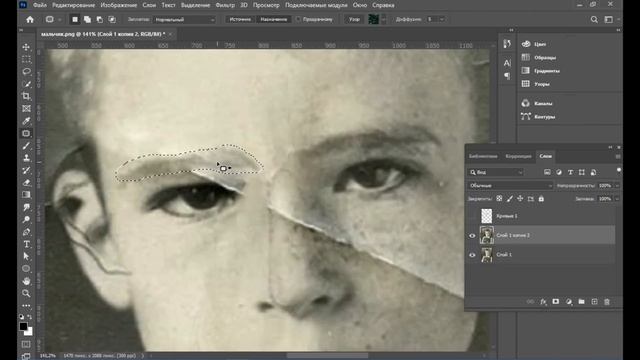Enable the Прозрачному checkbox
This screenshot has height=360, width=640.
click(298, 19)
